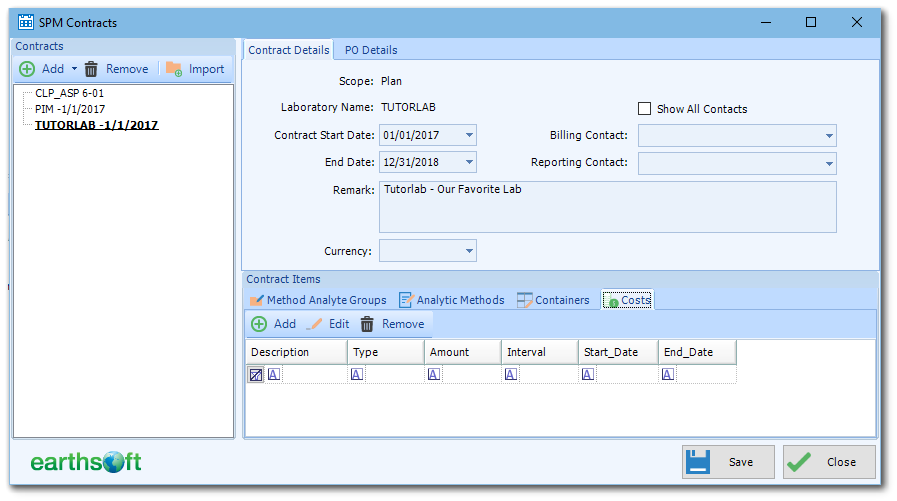Click the green Add icon under Costs tab
897x501 pixels.
click(x=259, y=324)
